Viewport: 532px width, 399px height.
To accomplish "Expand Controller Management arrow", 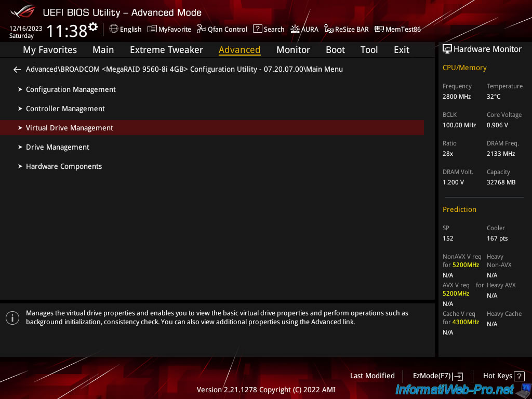I will 20,109.
